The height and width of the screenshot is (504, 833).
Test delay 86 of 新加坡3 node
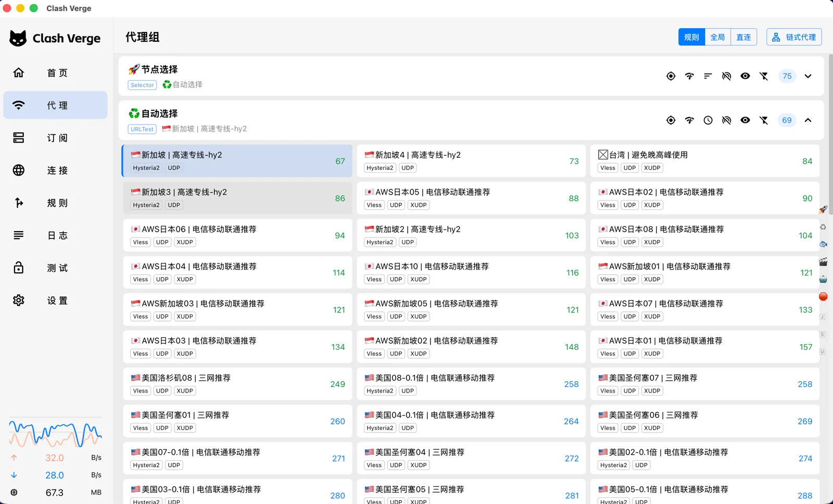(340, 198)
